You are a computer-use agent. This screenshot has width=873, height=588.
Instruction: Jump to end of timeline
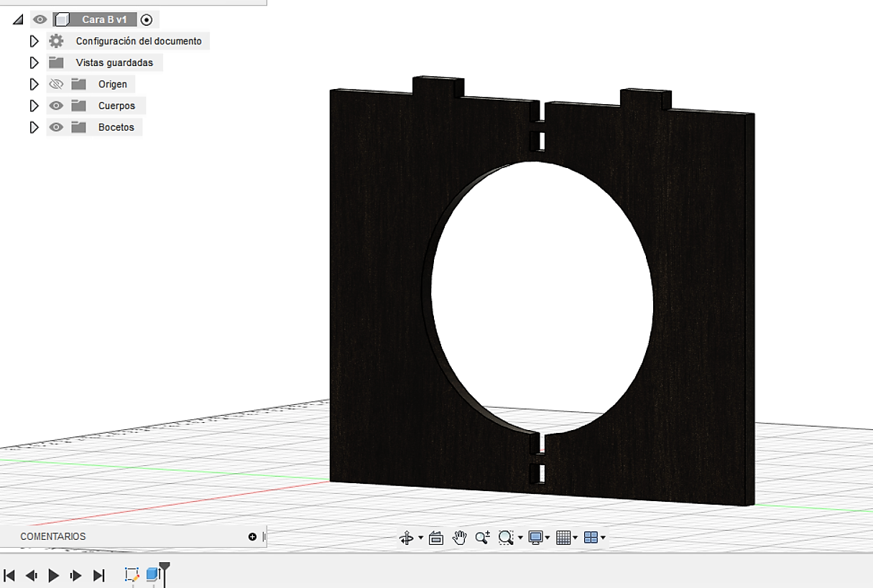99,575
